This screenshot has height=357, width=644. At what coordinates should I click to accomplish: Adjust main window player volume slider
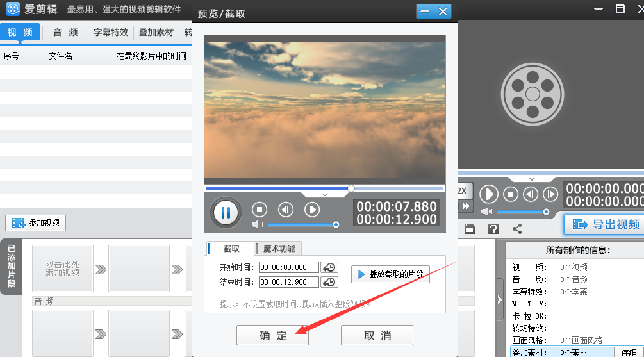pos(523,212)
